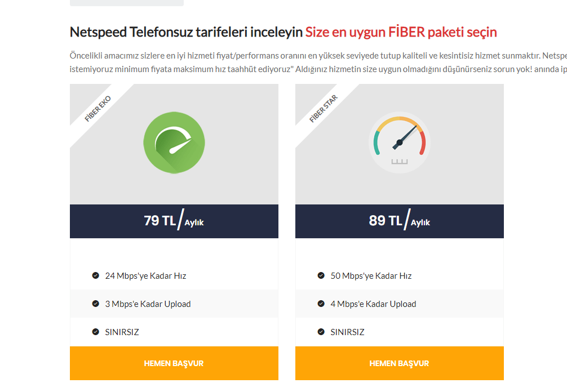The height and width of the screenshot is (392, 567).
Task: Click the red 'Size en uygun FİBER paketi seçin' heading
Action: (x=401, y=32)
